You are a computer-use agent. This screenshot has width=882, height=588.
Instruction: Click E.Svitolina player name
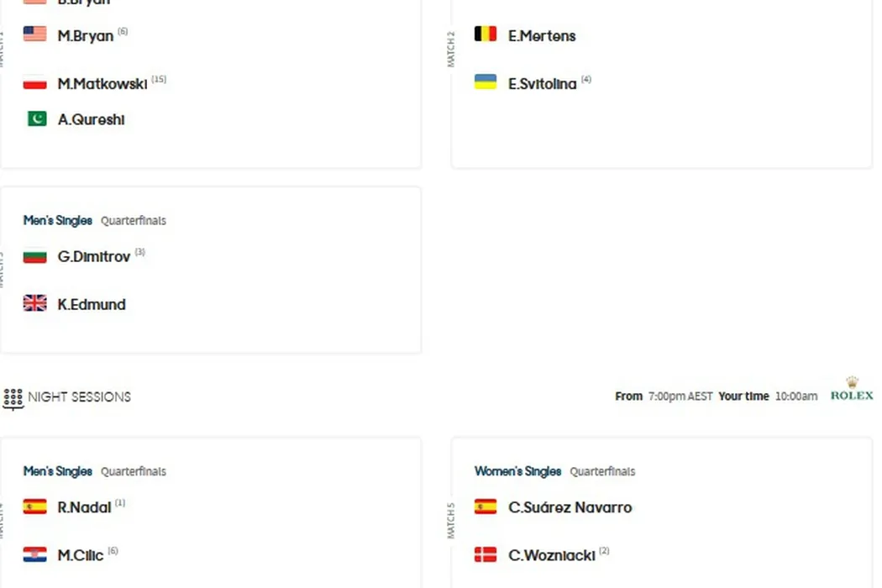point(542,84)
